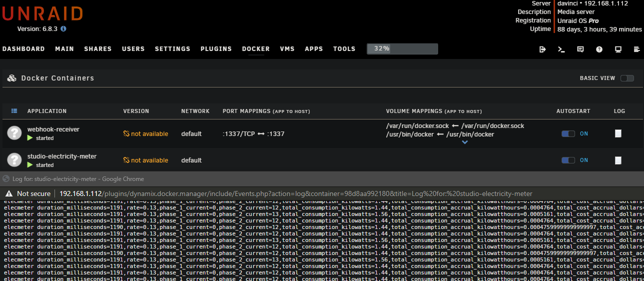Open log icon for webhook-receiver
644x281 pixels.
coord(618,133)
